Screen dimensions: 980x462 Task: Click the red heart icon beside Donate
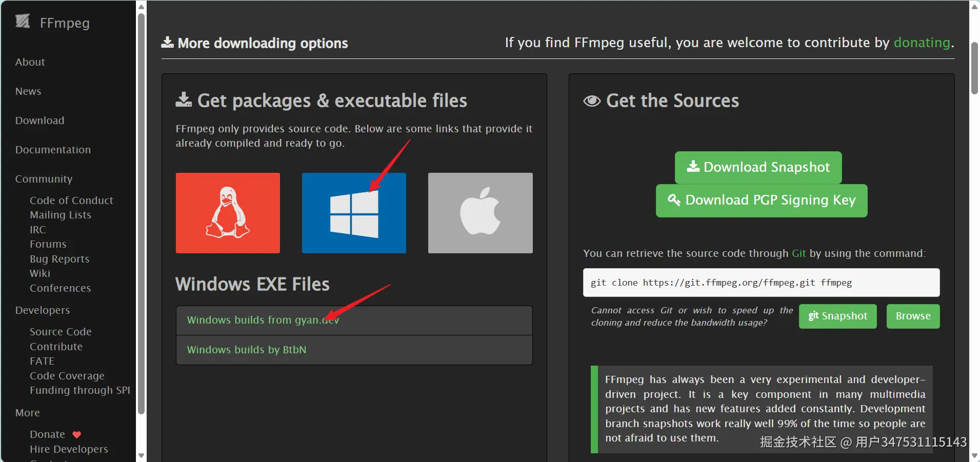tap(77, 435)
